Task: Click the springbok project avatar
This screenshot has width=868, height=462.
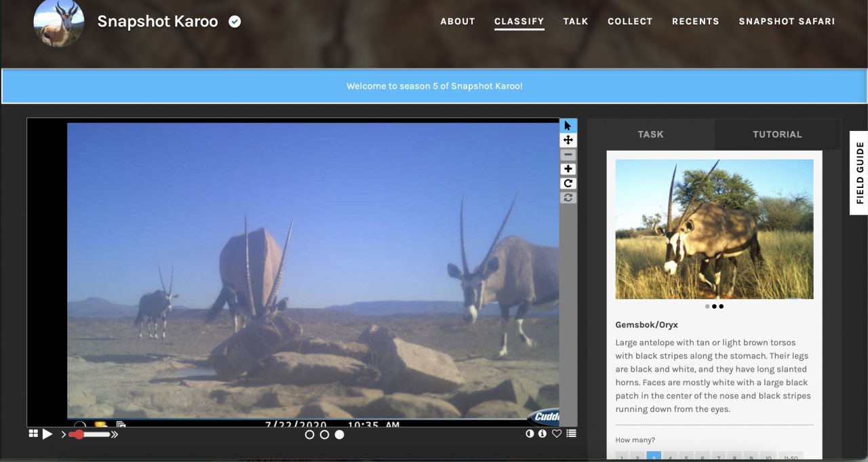Action: [x=59, y=22]
